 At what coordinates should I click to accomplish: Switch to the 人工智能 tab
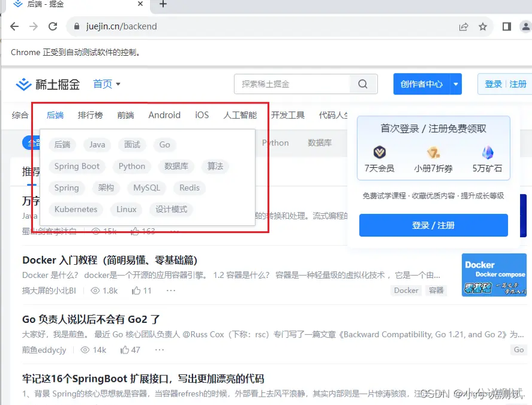[241, 115]
